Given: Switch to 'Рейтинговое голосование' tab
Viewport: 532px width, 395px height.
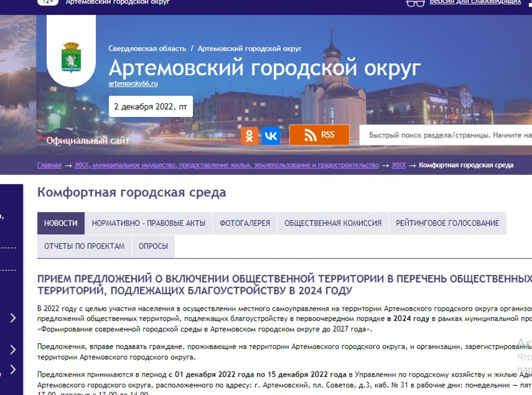Looking at the screenshot, I should coord(447,223).
